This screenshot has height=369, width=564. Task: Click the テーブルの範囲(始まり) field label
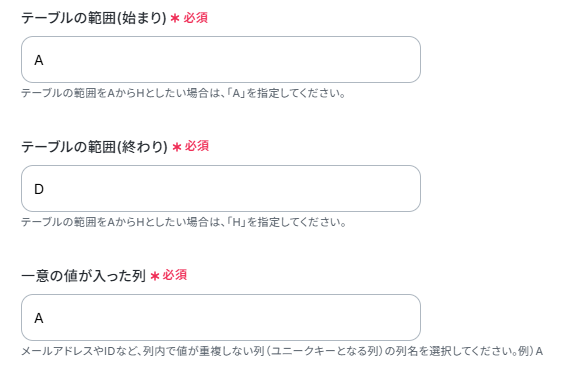(x=94, y=18)
